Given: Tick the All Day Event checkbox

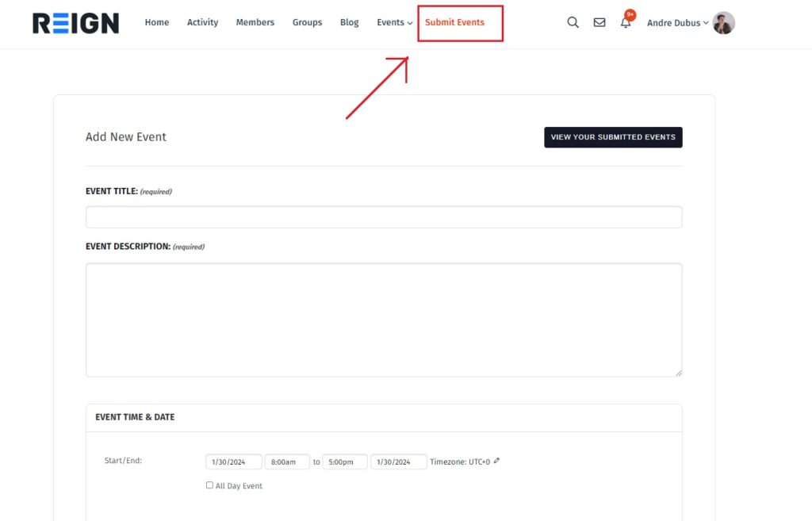Looking at the screenshot, I should coord(209,485).
